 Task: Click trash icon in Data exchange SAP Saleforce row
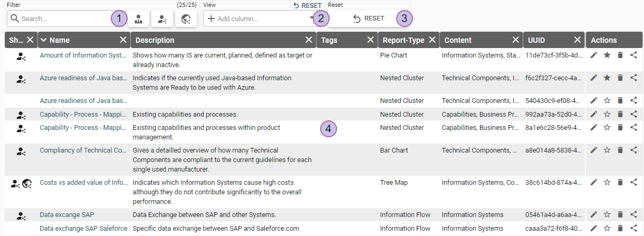620,229
